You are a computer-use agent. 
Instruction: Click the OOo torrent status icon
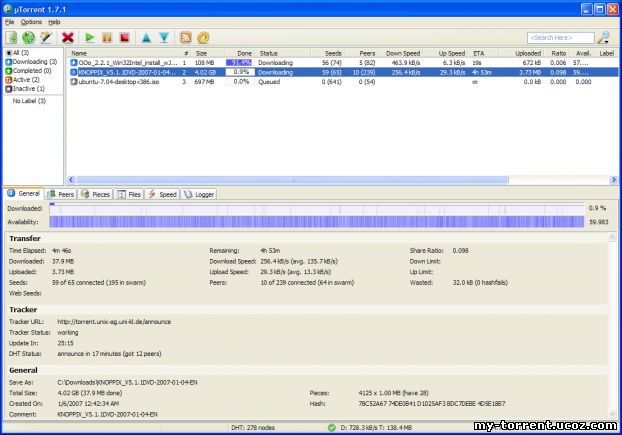click(x=74, y=63)
